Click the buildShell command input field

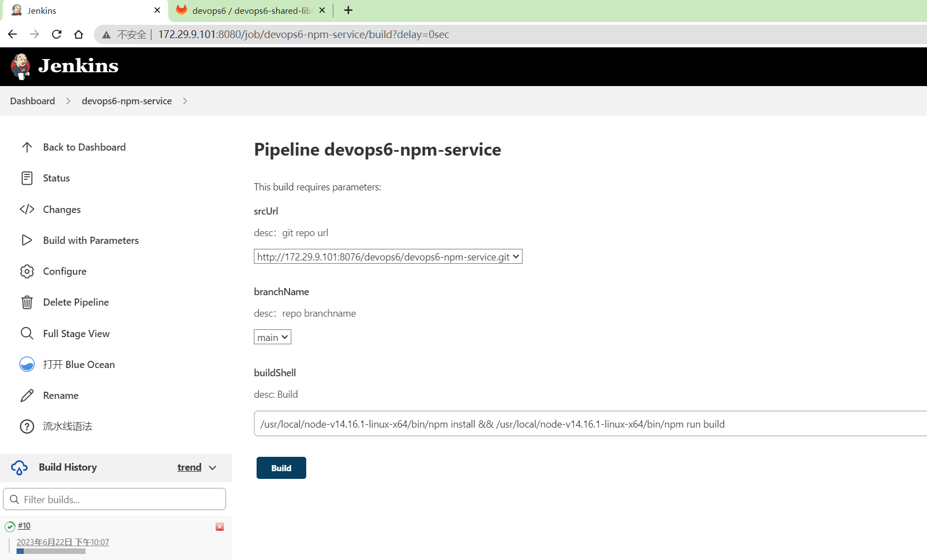590,424
